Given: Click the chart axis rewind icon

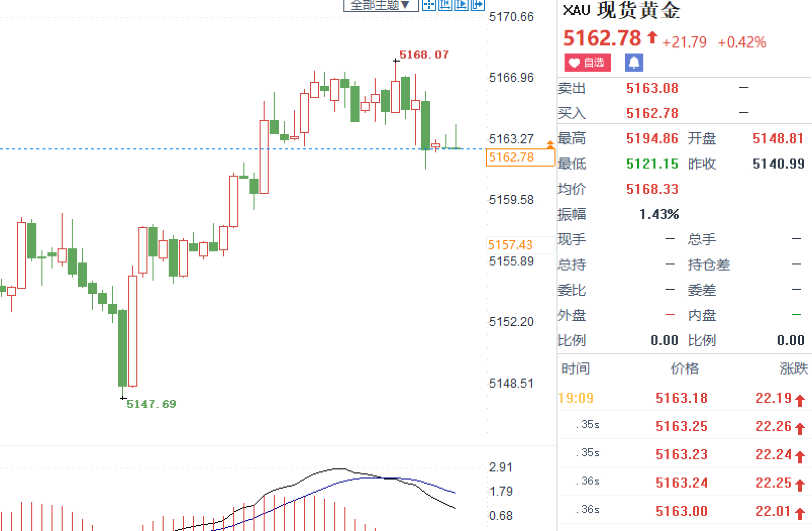Looking at the screenshot, I should tap(445, 5).
